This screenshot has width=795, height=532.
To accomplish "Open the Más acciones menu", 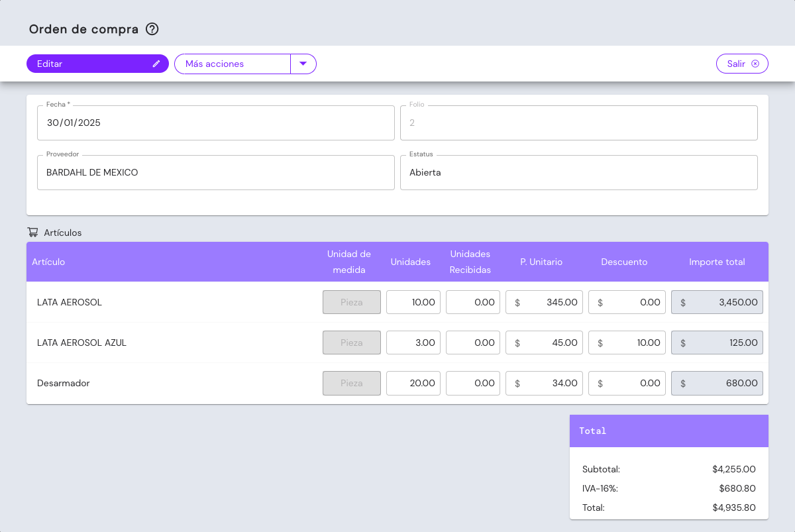I will [x=232, y=64].
